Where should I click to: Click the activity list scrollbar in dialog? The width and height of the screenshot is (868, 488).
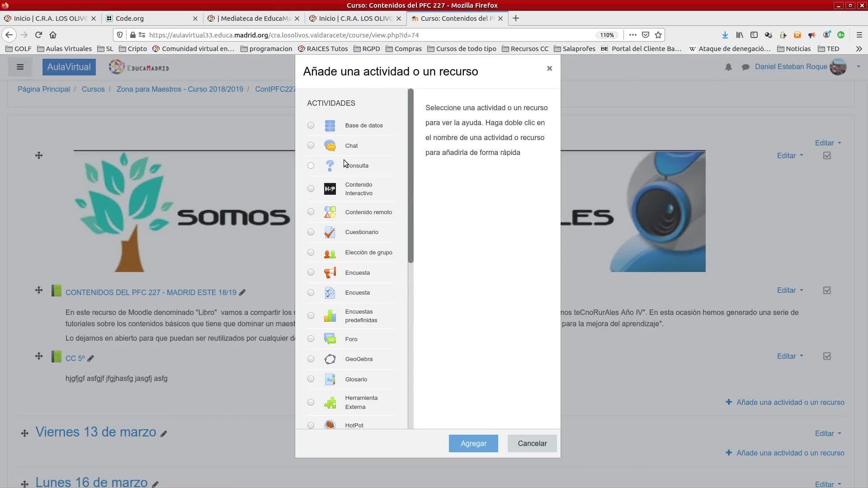click(410, 176)
